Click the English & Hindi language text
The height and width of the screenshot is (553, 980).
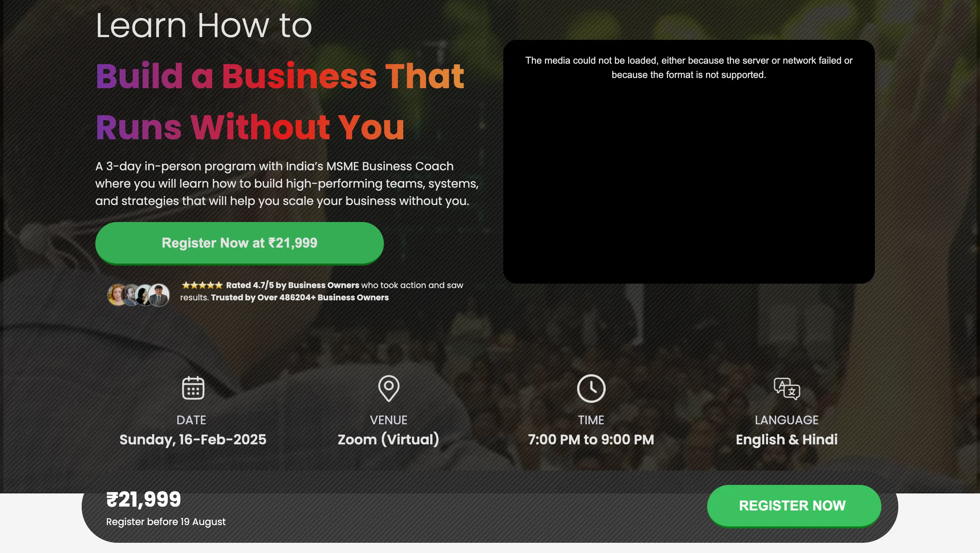(x=786, y=440)
